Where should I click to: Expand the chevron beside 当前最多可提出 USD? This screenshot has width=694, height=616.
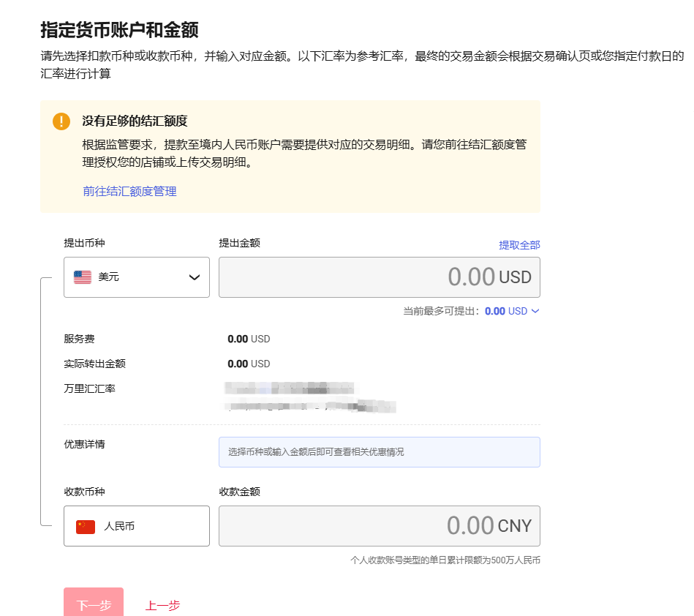[535, 311]
